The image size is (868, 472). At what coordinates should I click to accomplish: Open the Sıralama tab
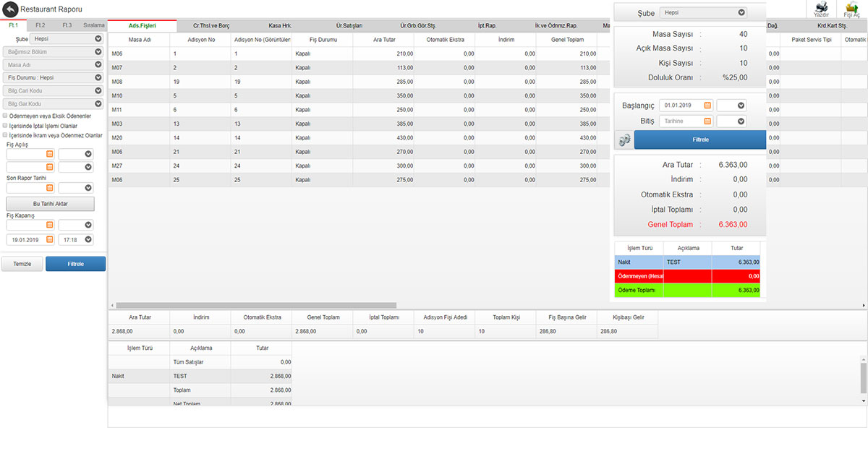click(94, 25)
